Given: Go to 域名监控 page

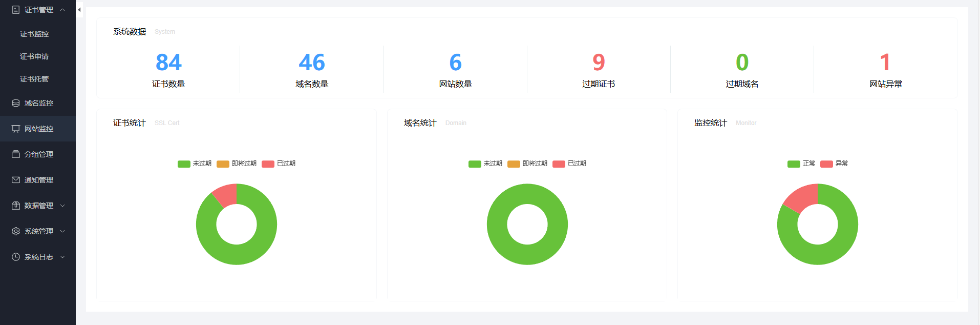Looking at the screenshot, I should (x=38, y=103).
